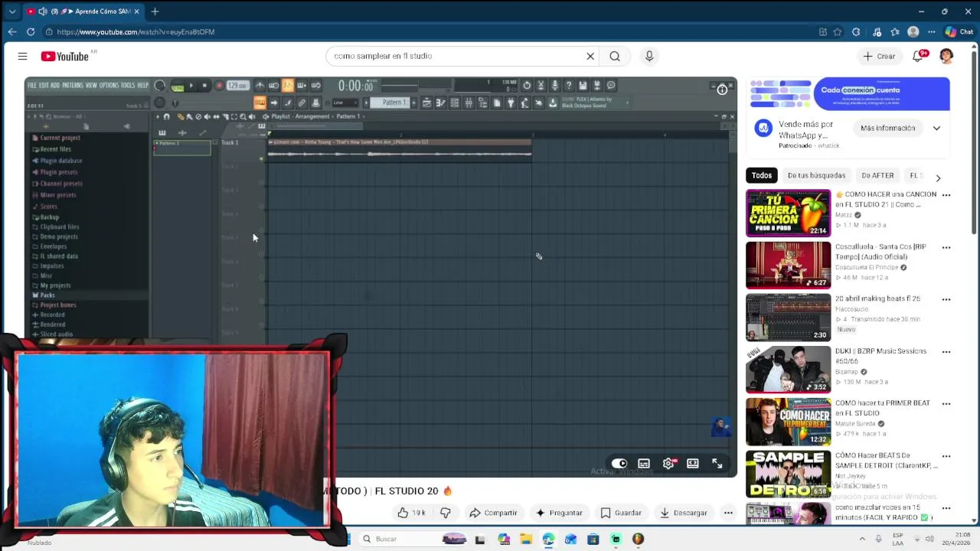980x551 pixels.
Task: Mute the browser tab audio icon
Action: tap(42, 11)
